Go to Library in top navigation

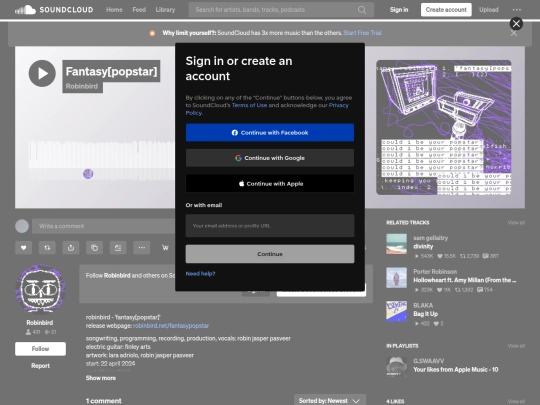pyautogui.click(x=165, y=10)
